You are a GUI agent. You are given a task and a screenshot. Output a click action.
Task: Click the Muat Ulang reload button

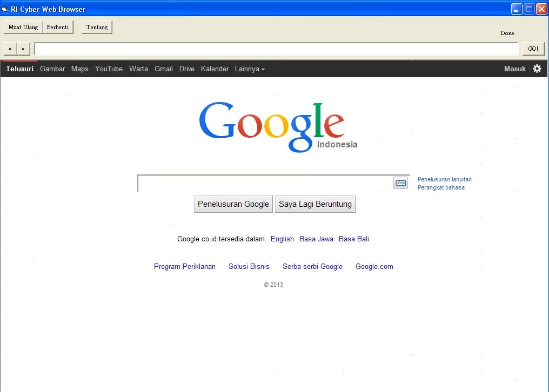pyautogui.click(x=23, y=28)
